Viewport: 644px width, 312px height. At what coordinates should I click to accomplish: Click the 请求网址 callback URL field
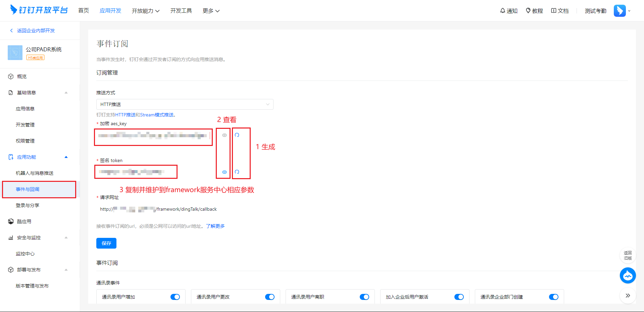coord(158,209)
